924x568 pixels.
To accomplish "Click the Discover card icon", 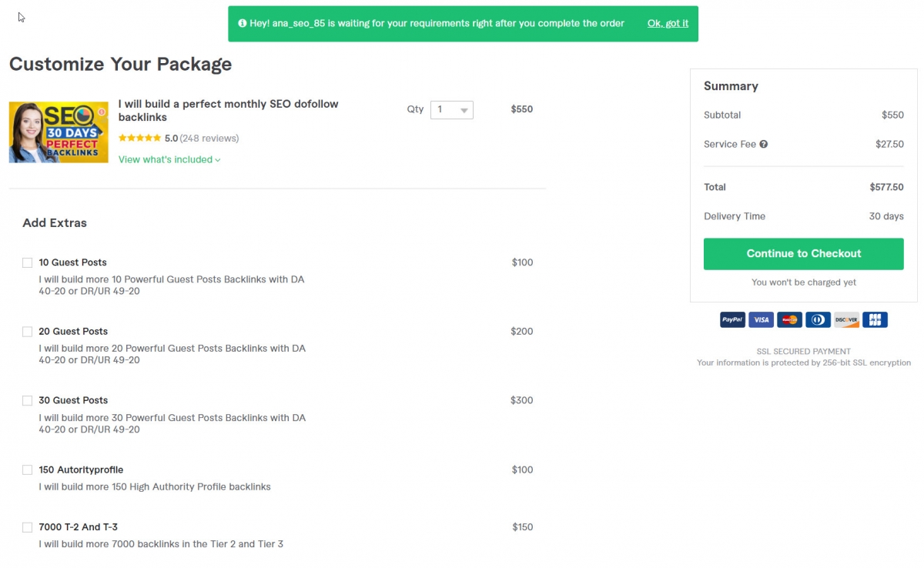I will (846, 319).
